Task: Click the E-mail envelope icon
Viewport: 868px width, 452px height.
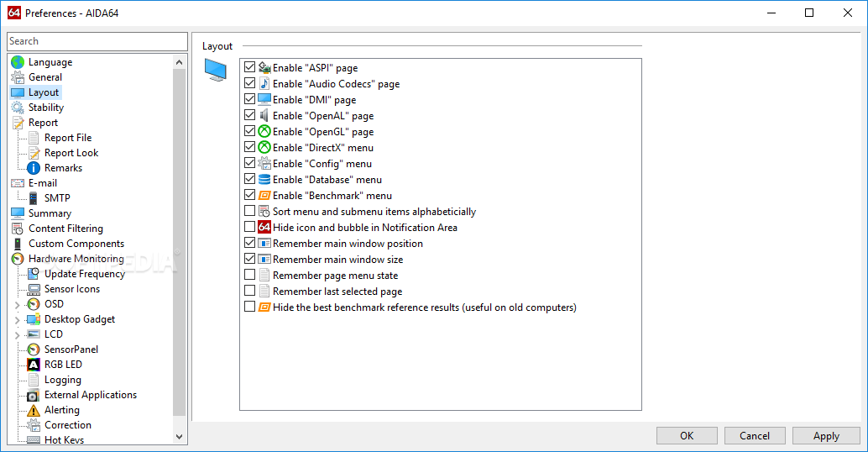Action: point(18,183)
